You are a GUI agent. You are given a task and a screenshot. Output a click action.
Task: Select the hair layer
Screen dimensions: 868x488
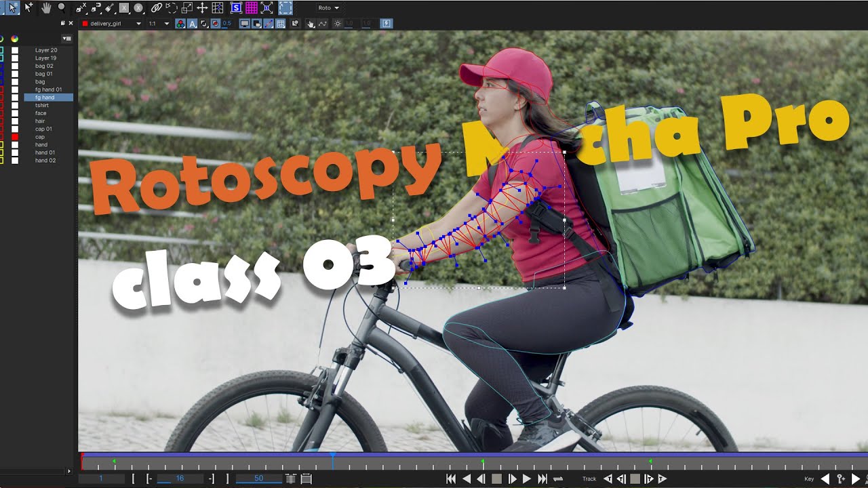[40, 121]
